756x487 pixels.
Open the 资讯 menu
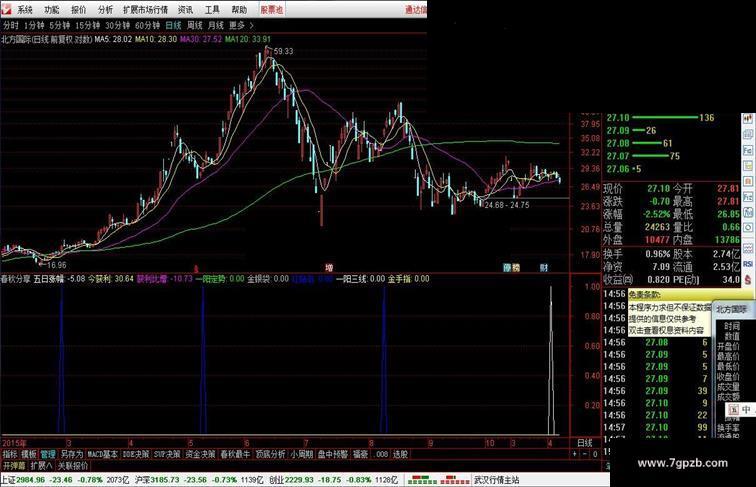click(x=186, y=9)
